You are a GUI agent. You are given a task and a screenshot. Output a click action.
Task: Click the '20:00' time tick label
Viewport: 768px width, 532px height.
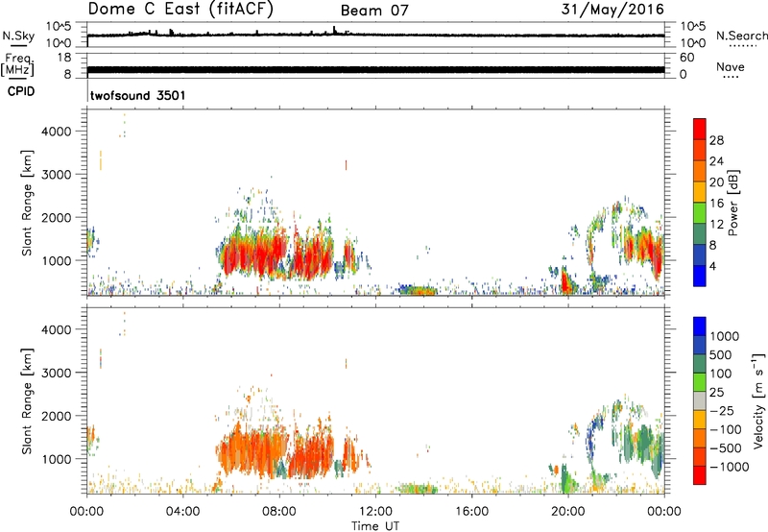[568, 512]
